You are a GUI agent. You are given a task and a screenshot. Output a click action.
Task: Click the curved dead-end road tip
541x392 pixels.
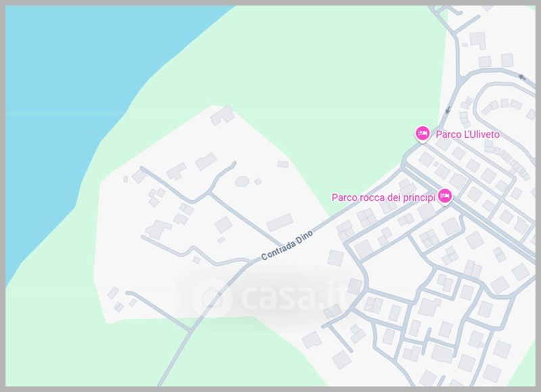233,164
